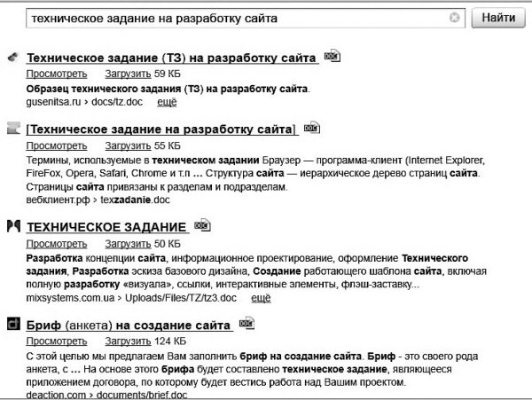
Task: Click the DOC icon next to the first result title
Action: (332, 56)
